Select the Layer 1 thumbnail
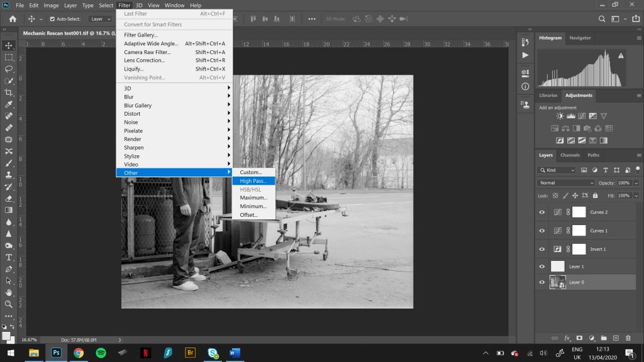The height and width of the screenshot is (362, 644). [x=558, y=266]
